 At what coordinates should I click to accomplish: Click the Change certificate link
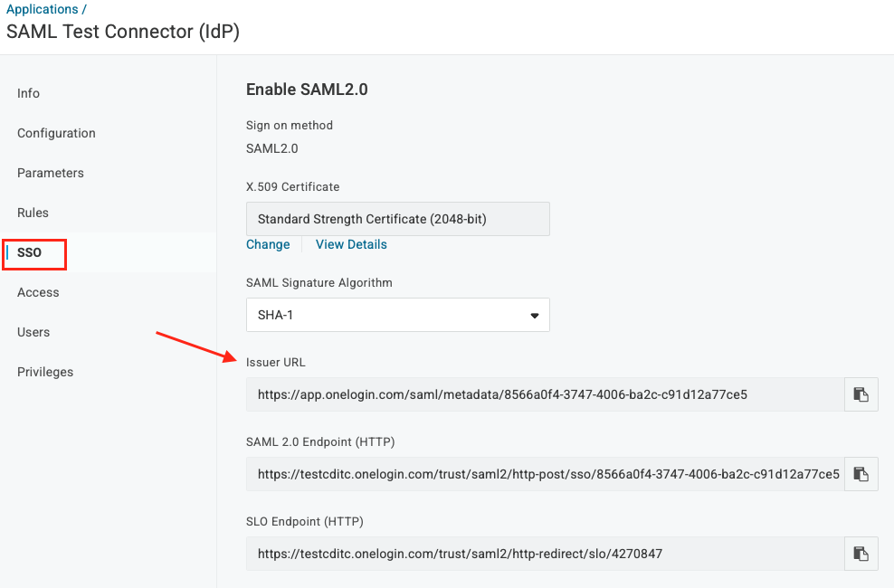pos(268,244)
